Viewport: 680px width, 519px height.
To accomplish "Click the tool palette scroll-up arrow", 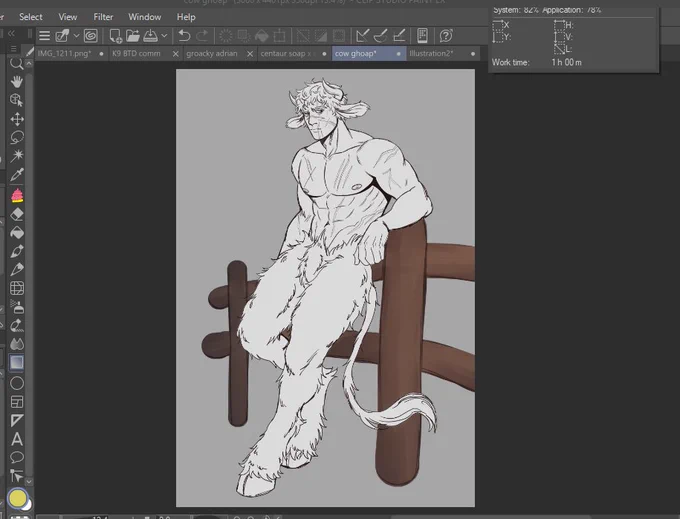I will [29, 63].
